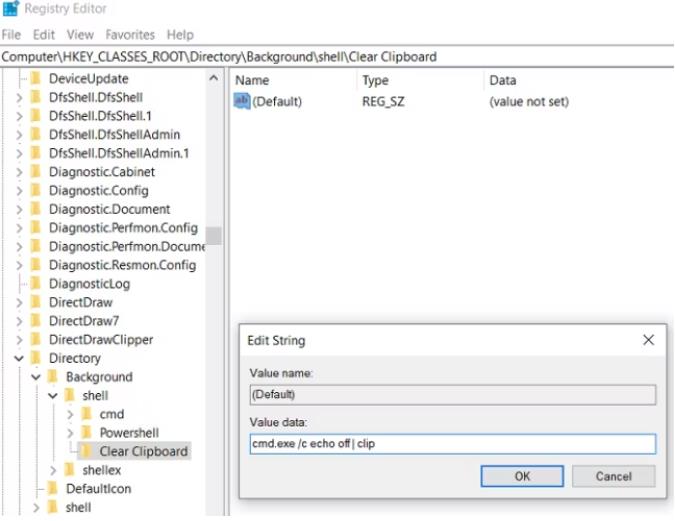Click the Powershell folder icon
The height and width of the screenshot is (521, 675).
tap(87, 433)
